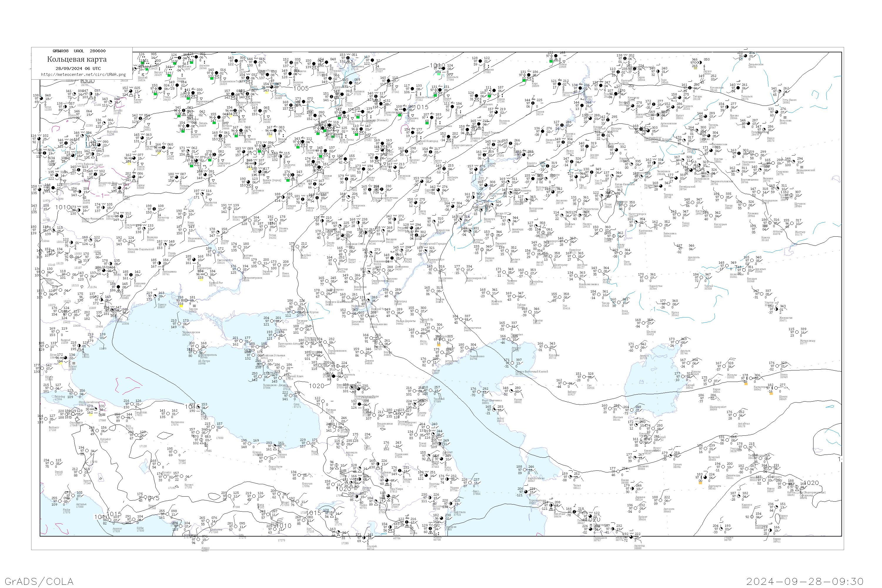The image size is (882, 588).
Task: Click the Suwalki station circle symbol
Action: coord(111,102)
